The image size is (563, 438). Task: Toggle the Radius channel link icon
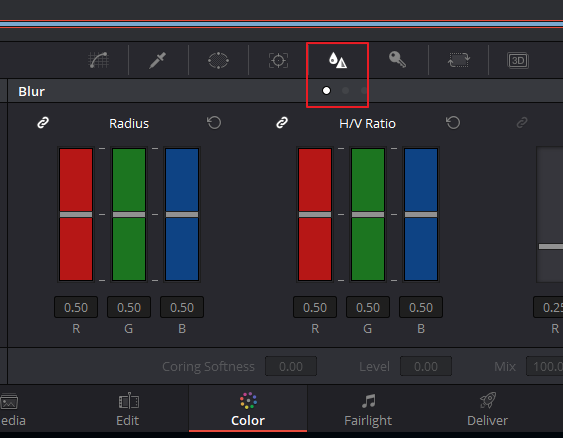point(43,123)
